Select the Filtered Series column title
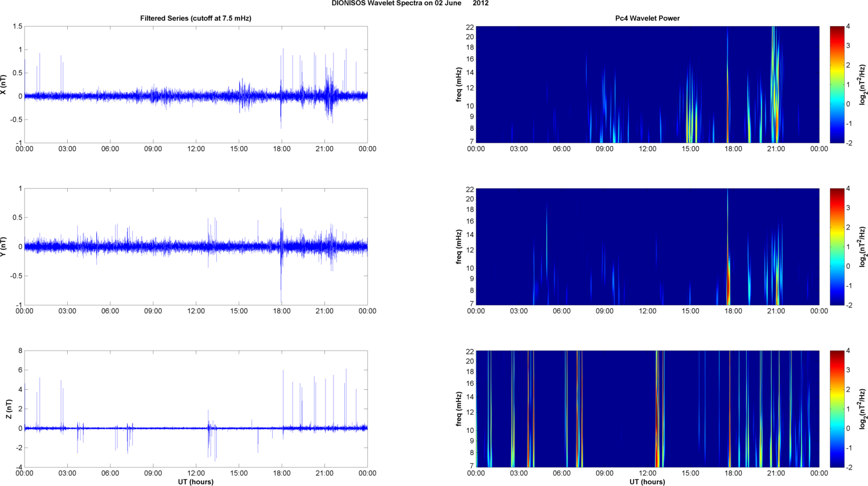Image resolution: width=868 pixels, height=486 pixels. coord(195,18)
